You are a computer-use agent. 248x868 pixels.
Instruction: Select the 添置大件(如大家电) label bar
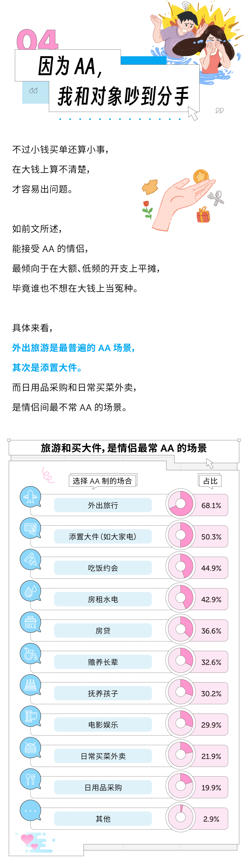click(103, 536)
